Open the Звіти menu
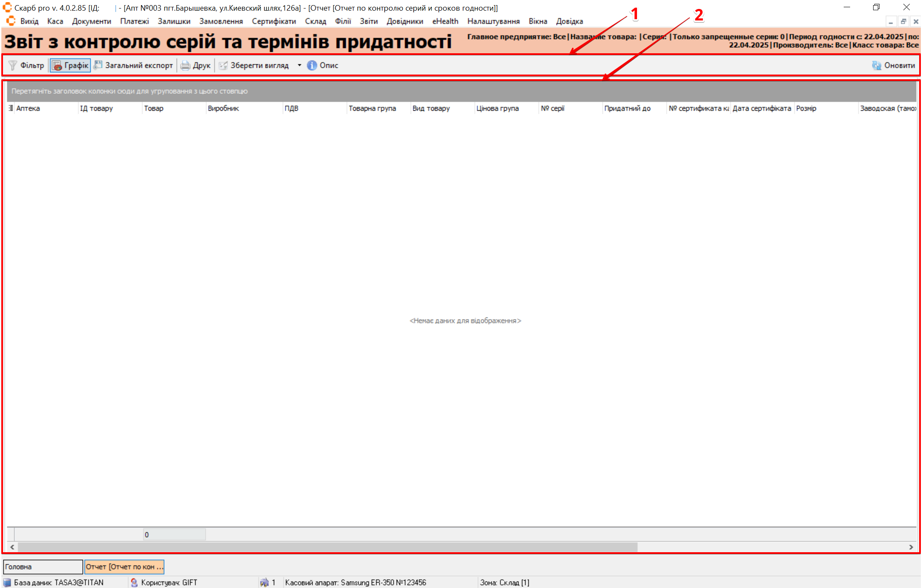This screenshot has height=588, width=923. coord(368,21)
